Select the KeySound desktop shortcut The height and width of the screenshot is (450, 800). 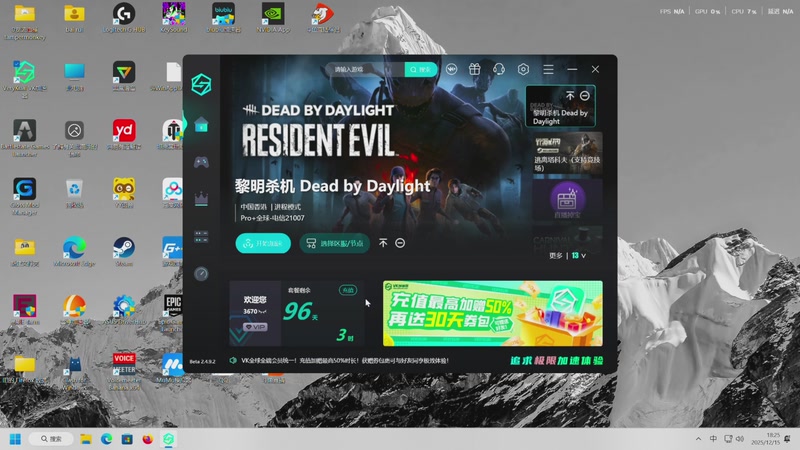(173, 18)
